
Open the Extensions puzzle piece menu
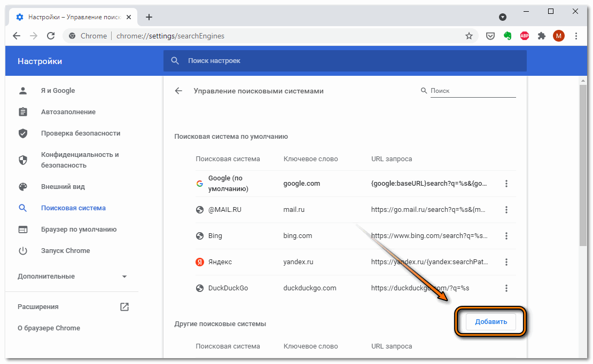[542, 36]
